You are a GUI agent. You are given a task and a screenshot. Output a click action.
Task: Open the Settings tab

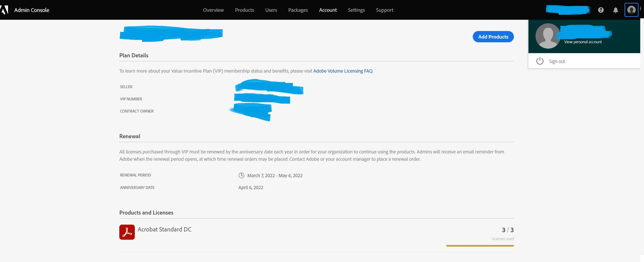click(x=356, y=10)
